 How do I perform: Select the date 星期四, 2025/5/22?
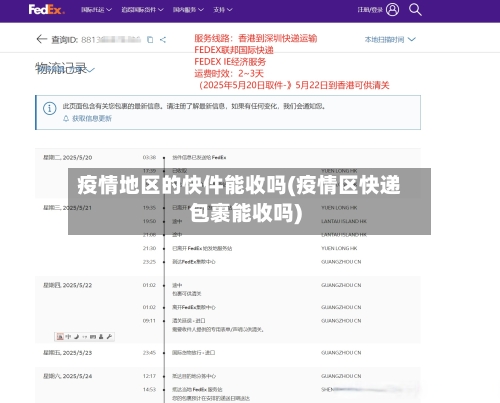coord(67,285)
